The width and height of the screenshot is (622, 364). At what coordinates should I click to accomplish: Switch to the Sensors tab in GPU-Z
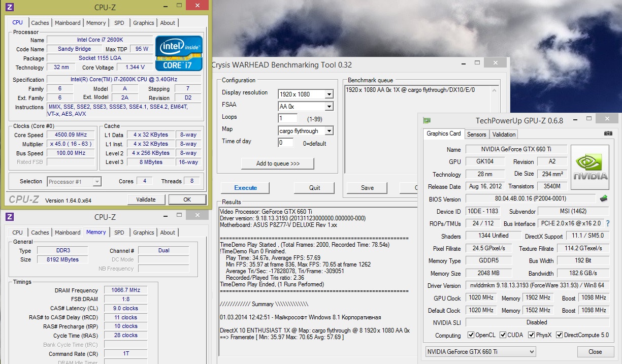click(476, 135)
